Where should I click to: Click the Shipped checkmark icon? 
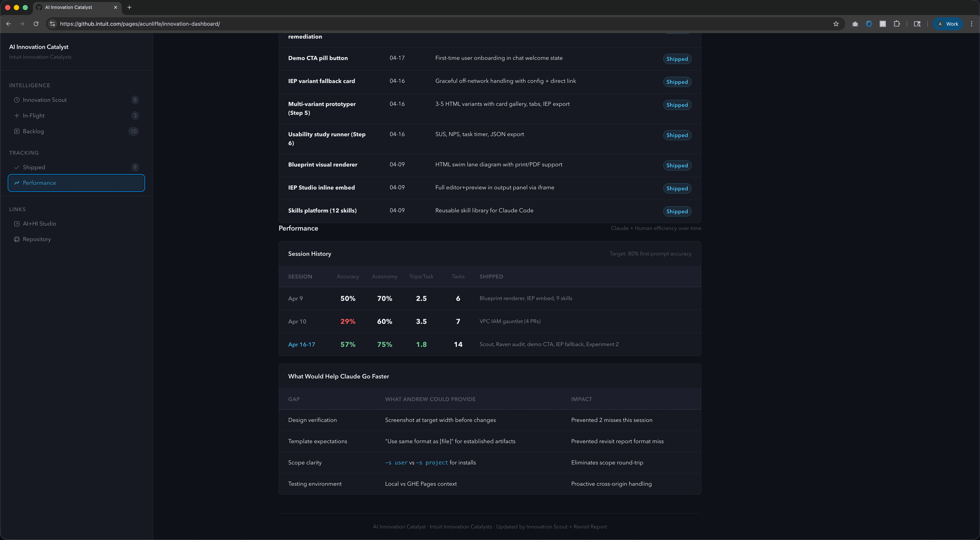tap(17, 167)
